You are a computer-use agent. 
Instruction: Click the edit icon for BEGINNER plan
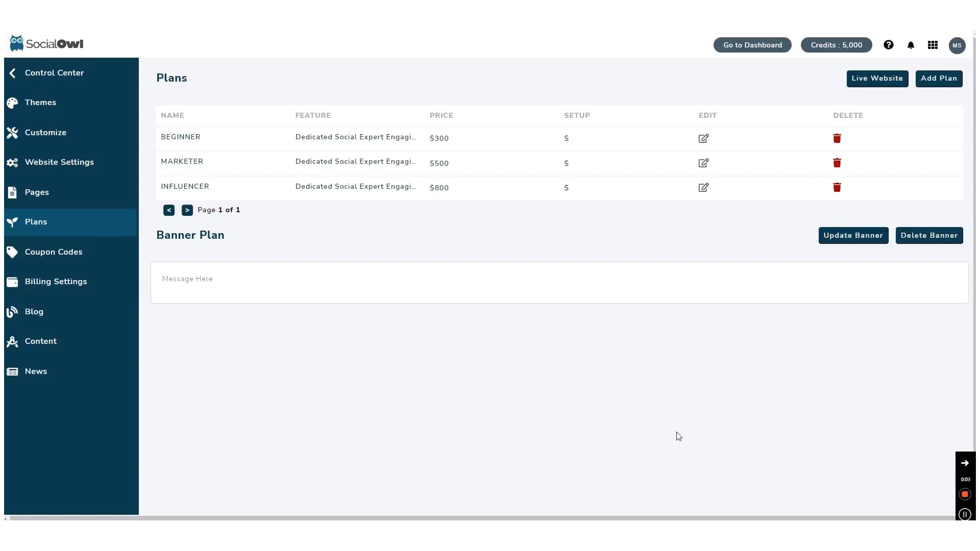point(703,138)
